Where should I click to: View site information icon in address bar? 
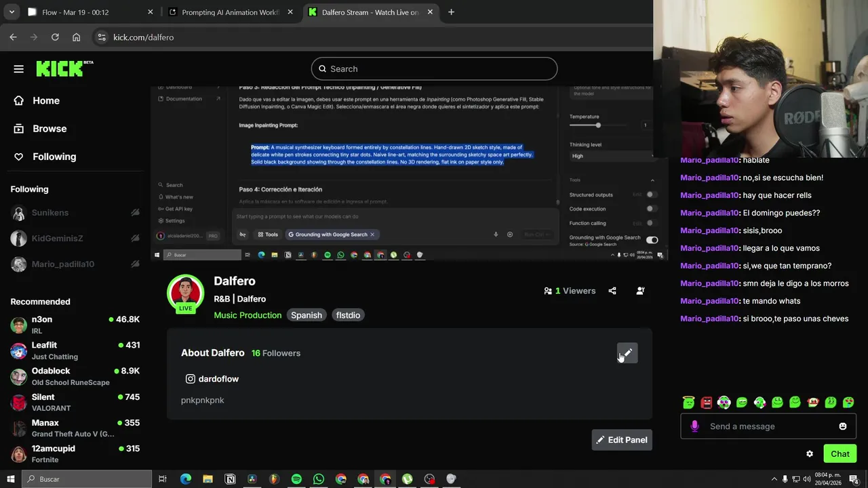101,37
